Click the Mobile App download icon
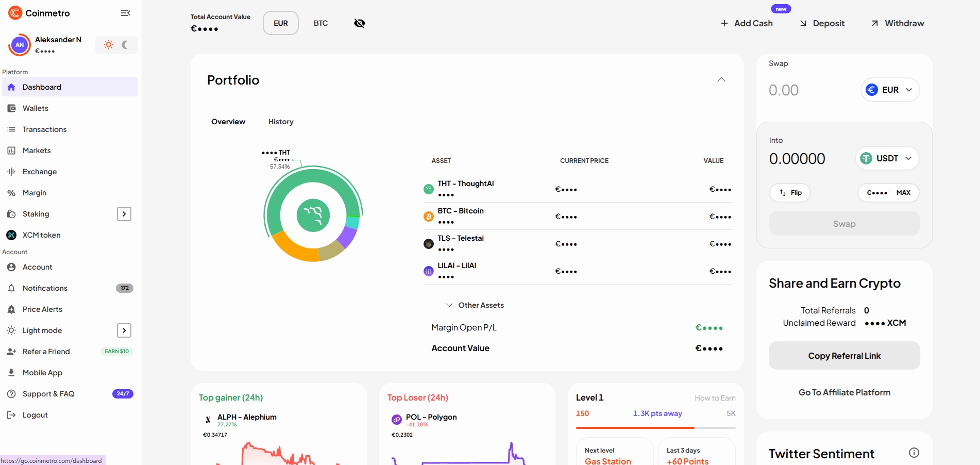This screenshot has width=980, height=465. pos(11,373)
